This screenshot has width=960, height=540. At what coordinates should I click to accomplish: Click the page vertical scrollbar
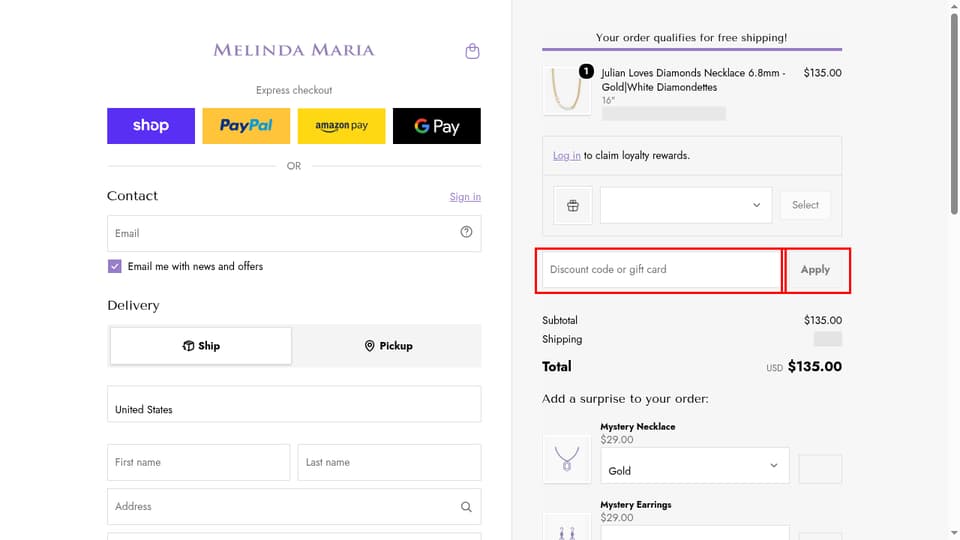coord(954,113)
